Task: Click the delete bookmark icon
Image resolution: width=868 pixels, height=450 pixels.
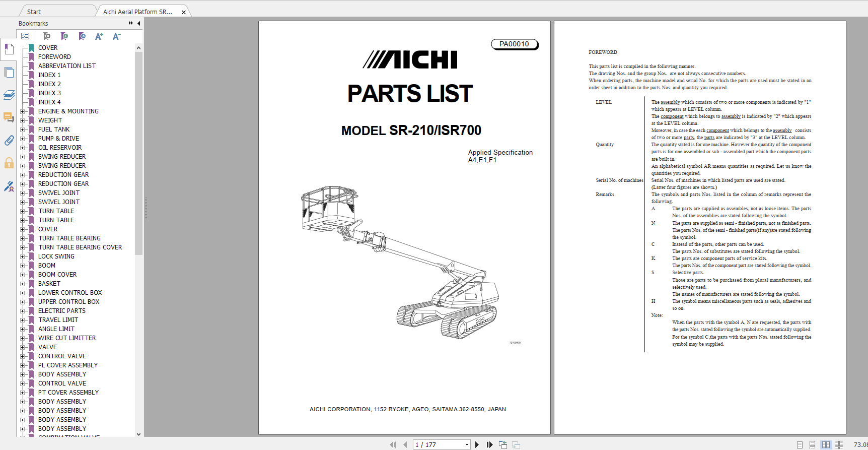Action: (x=47, y=36)
